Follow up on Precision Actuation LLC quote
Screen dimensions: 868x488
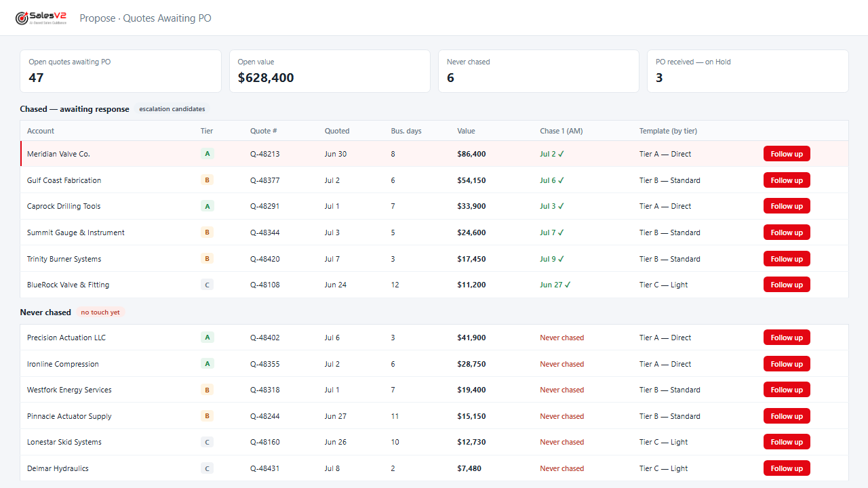[787, 338]
